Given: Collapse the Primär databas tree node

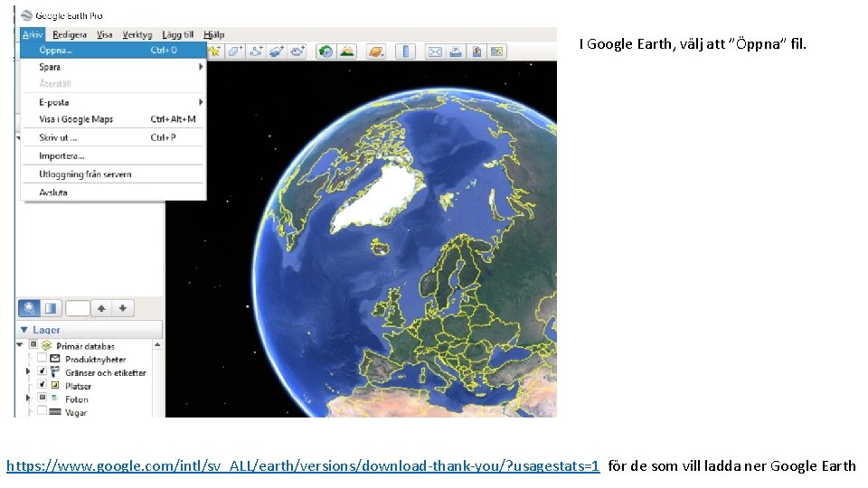Looking at the screenshot, I should click(x=20, y=344).
